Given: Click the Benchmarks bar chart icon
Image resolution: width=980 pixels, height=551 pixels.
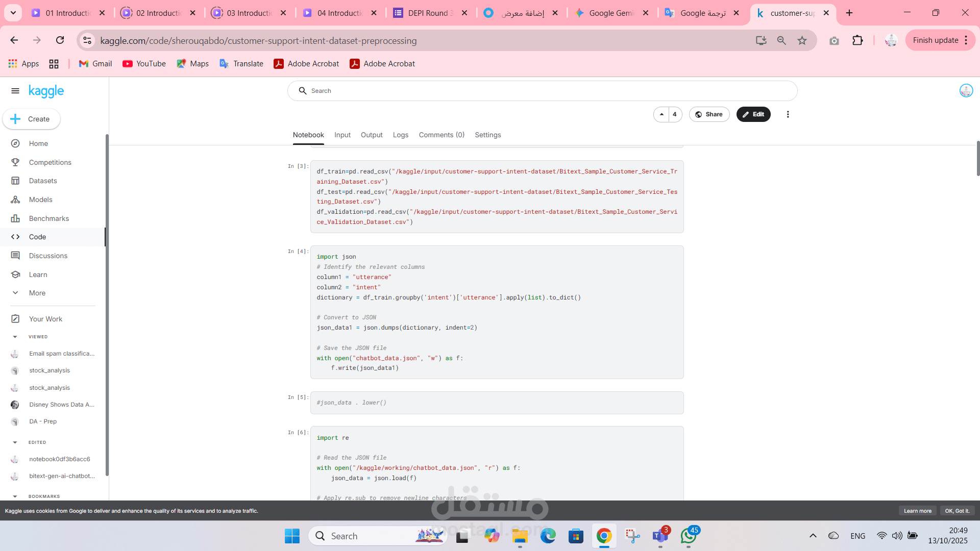Looking at the screenshot, I should coord(15,218).
